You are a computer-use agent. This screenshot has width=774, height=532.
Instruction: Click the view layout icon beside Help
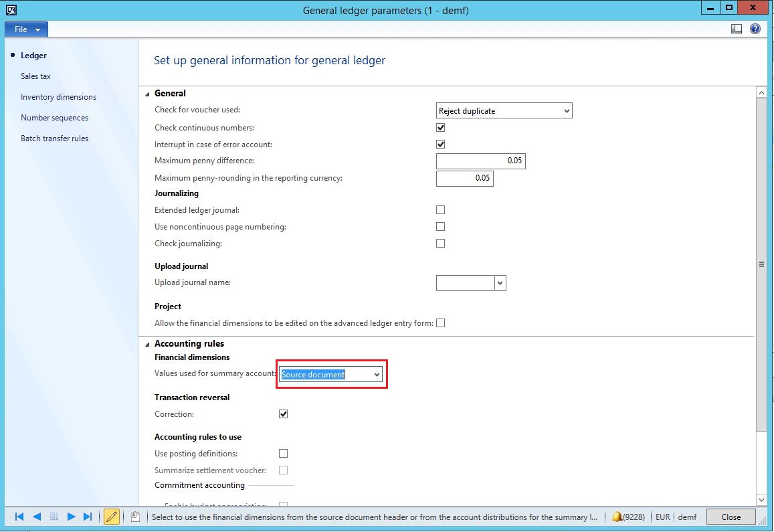click(x=737, y=29)
